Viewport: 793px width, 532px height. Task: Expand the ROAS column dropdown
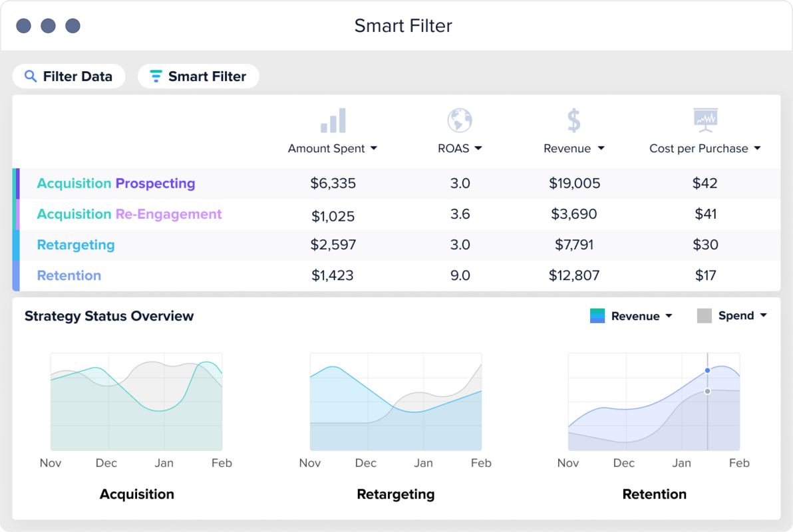478,148
